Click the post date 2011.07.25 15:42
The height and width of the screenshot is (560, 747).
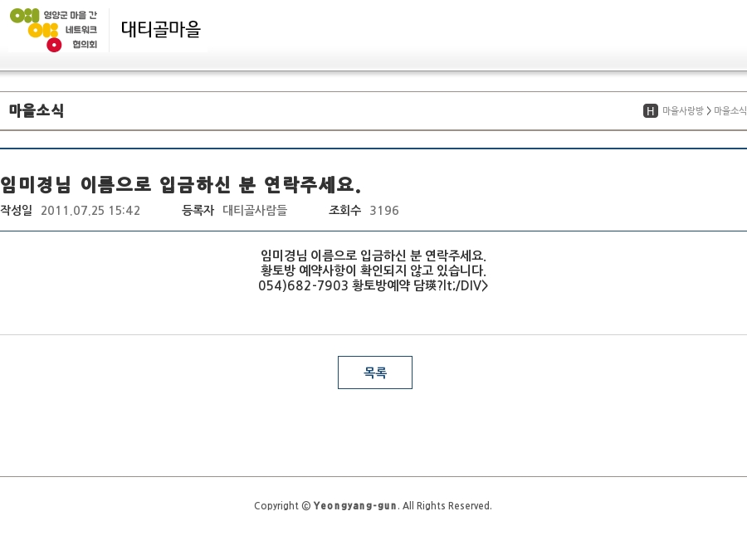[x=90, y=211]
